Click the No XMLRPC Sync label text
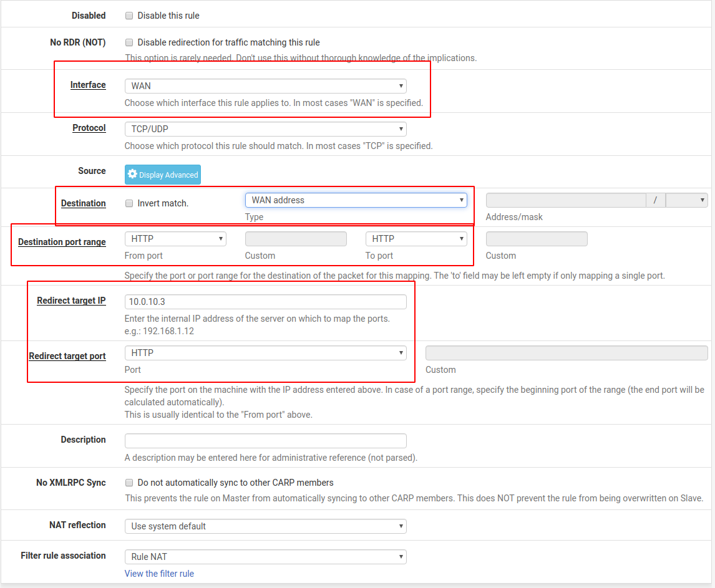 (71, 483)
